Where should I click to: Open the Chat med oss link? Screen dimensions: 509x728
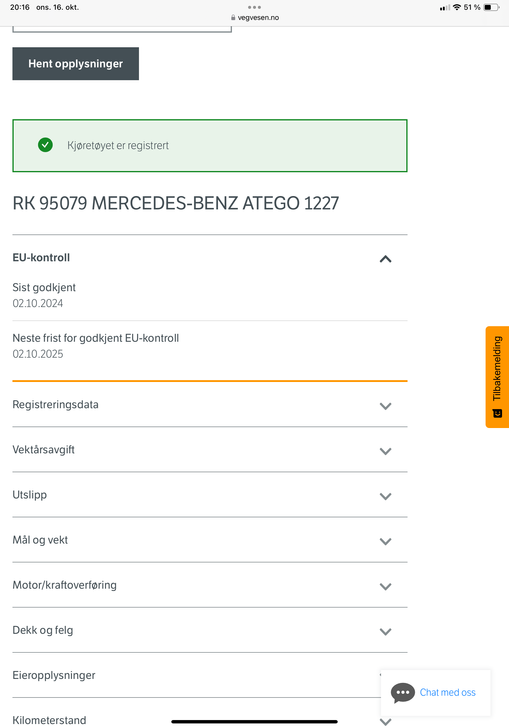click(x=448, y=692)
